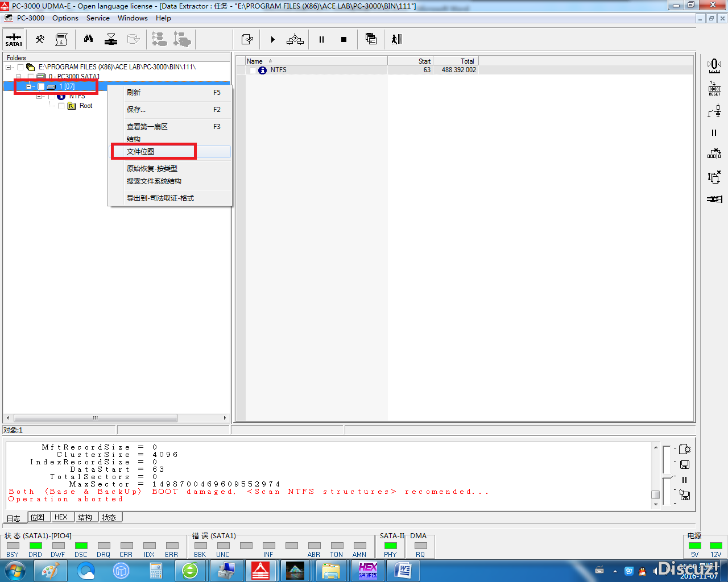This screenshot has height=582, width=728.
Task: Click the stop square toolbar button
Action: click(344, 39)
